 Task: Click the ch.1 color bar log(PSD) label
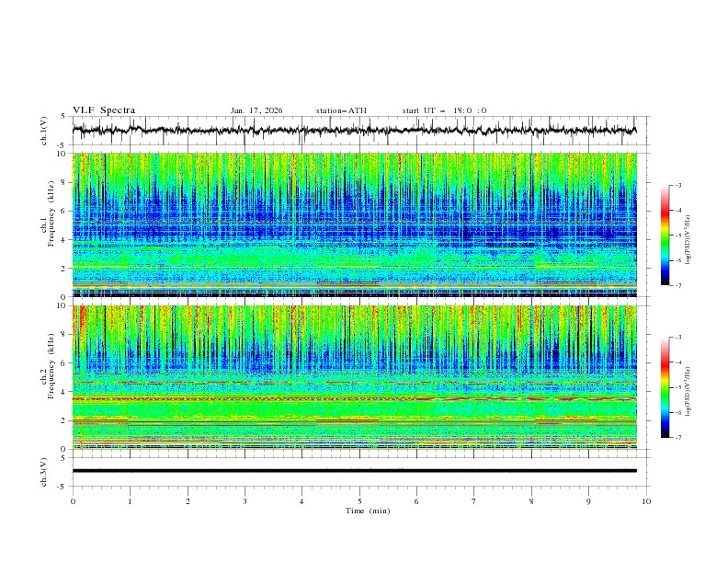click(688, 240)
